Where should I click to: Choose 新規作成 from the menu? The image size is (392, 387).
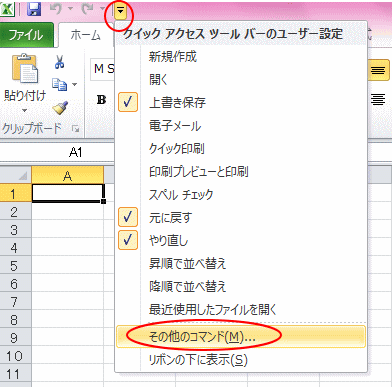click(x=241, y=57)
